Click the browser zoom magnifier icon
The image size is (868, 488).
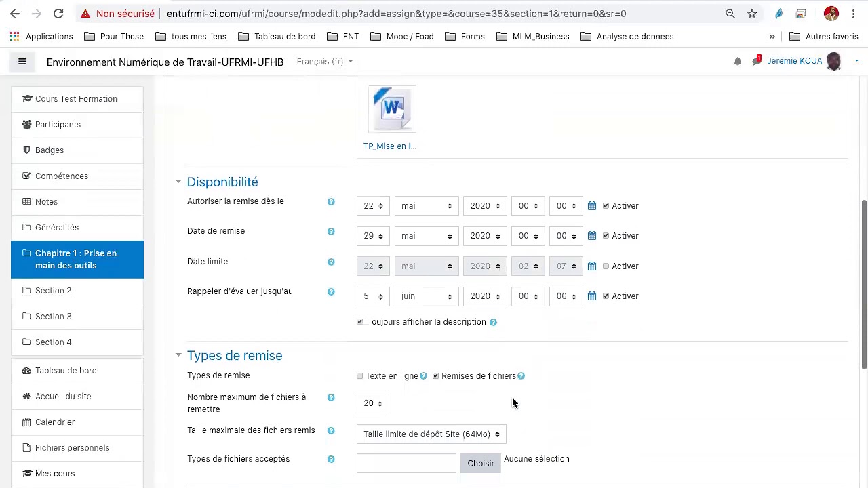(730, 14)
